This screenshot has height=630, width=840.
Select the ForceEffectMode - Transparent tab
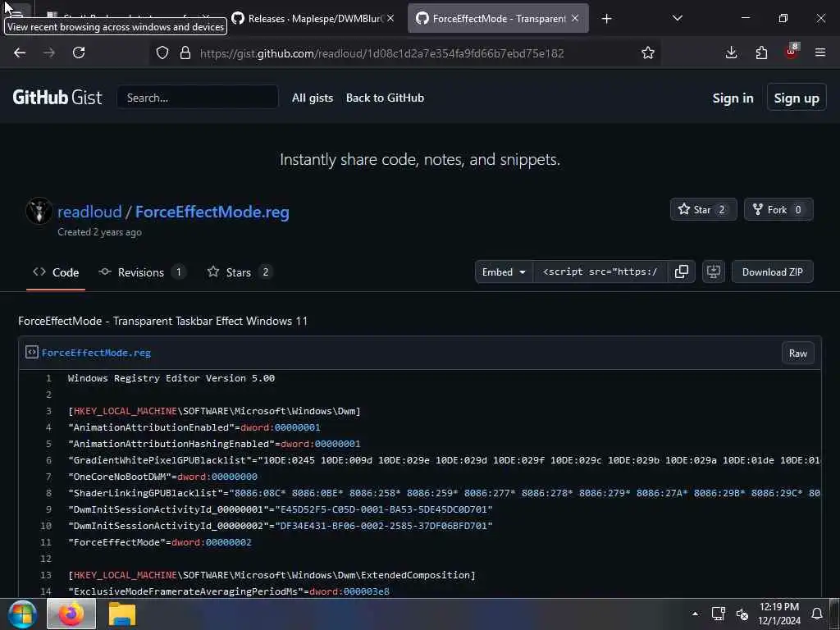pyautogui.click(x=498, y=18)
